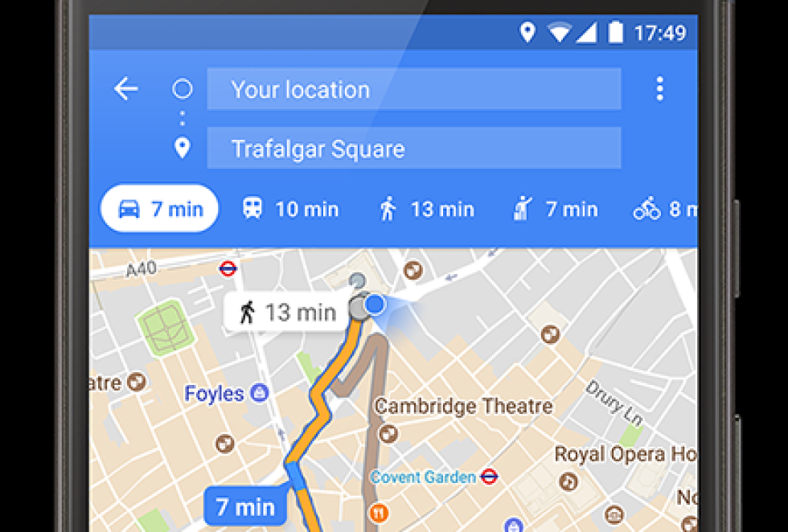Tap the Royal Opera House marker

pyautogui.click(x=568, y=481)
